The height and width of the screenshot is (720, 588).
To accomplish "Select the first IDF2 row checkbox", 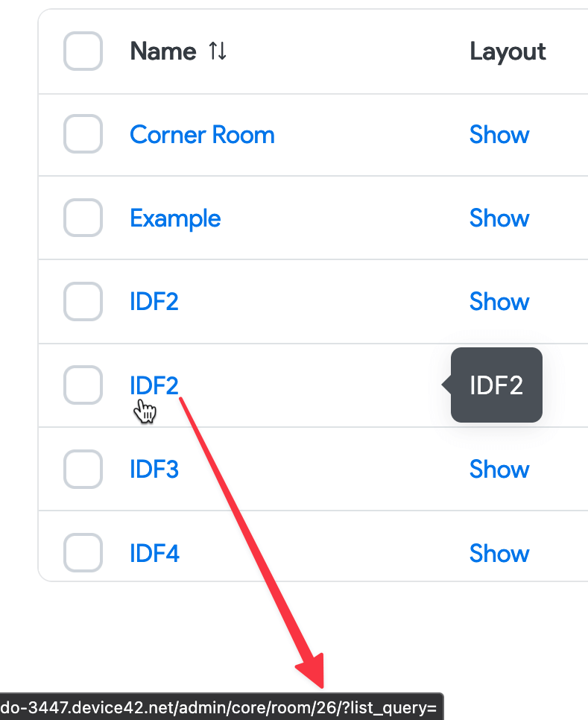I will (83, 301).
